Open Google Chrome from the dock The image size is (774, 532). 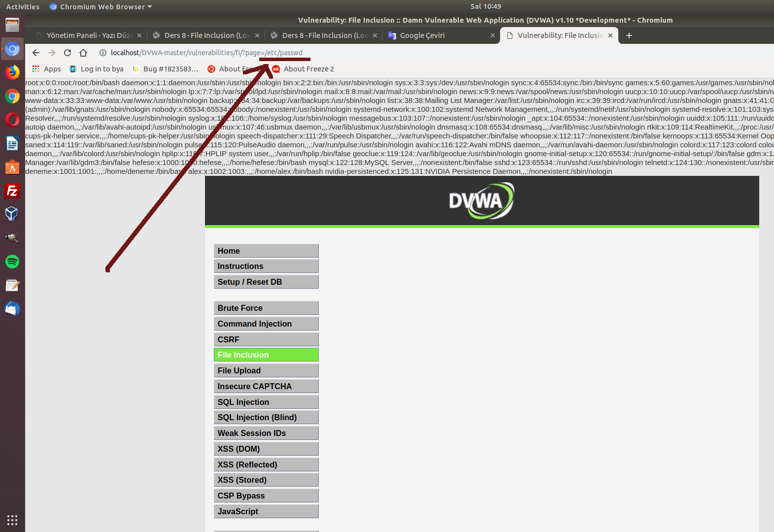point(12,96)
